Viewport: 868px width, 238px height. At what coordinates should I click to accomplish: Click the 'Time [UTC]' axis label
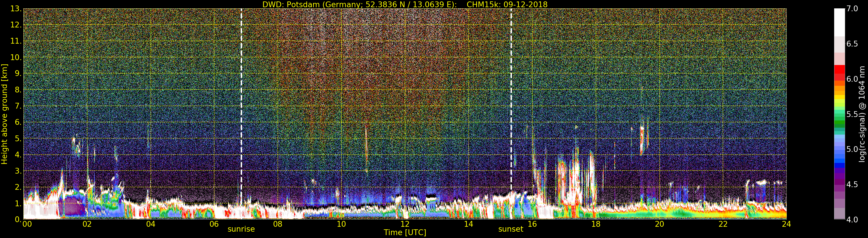[405, 233]
